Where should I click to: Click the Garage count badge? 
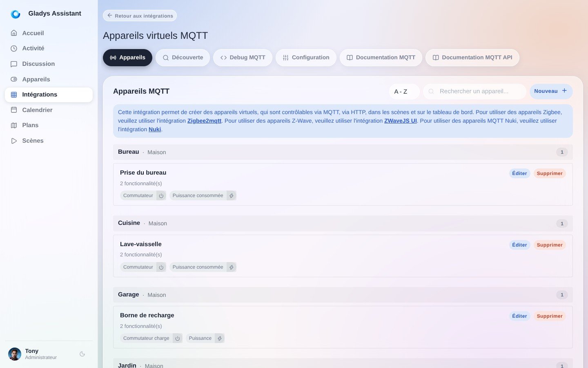click(x=562, y=295)
